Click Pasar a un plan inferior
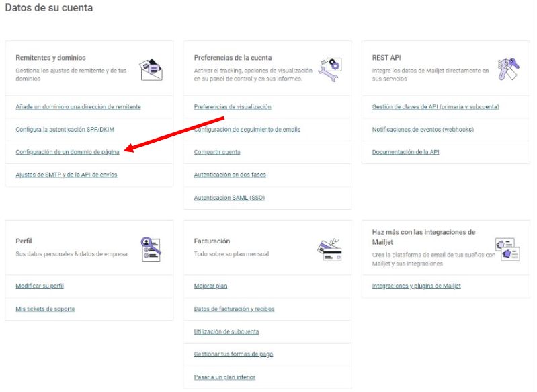537x392 pixels. (x=224, y=377)
